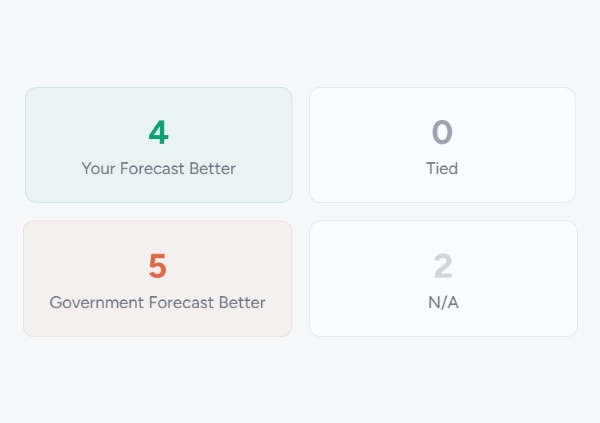Viewport: 600px width, 423px height.
Task: Click the orange number 5
Action: (157, 266)
